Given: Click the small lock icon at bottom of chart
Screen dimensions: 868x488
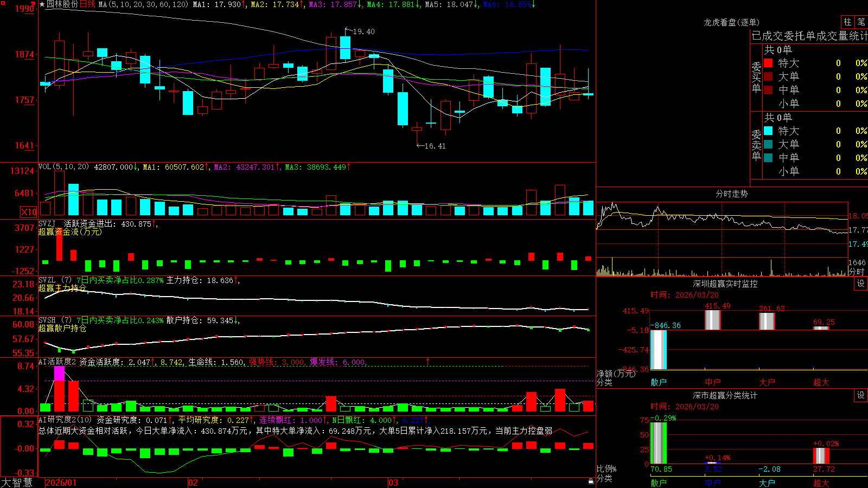Looking at the screenshot, I should 591,481.
